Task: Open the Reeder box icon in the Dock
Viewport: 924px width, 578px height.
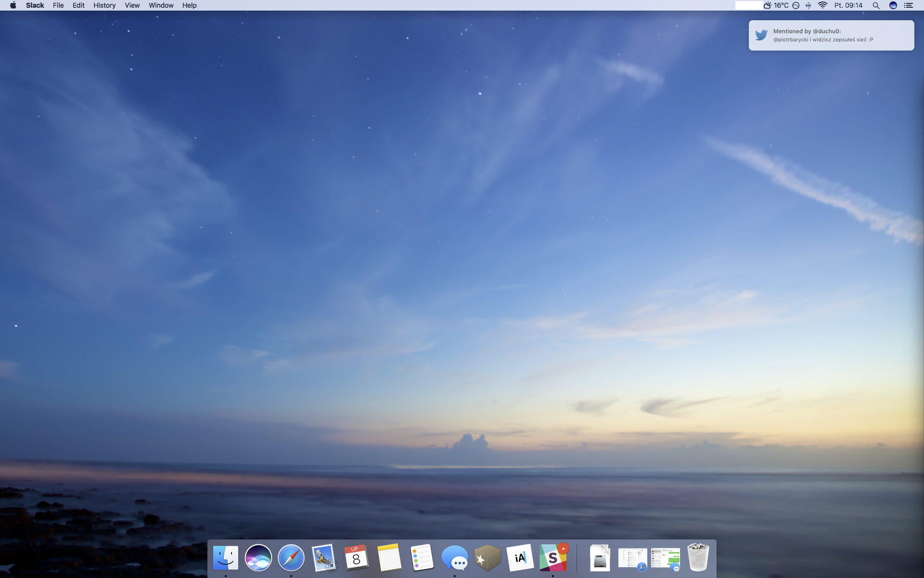Action: coord(488,558)
